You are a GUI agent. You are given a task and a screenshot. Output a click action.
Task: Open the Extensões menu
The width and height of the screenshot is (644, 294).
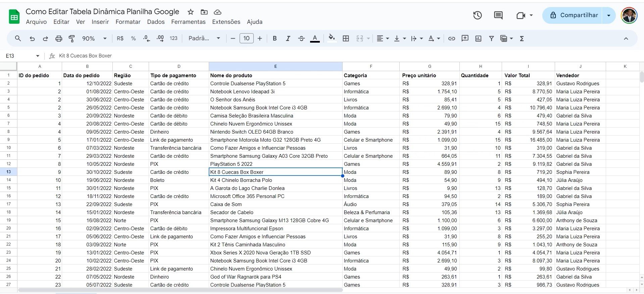click(x=226, y=22)
